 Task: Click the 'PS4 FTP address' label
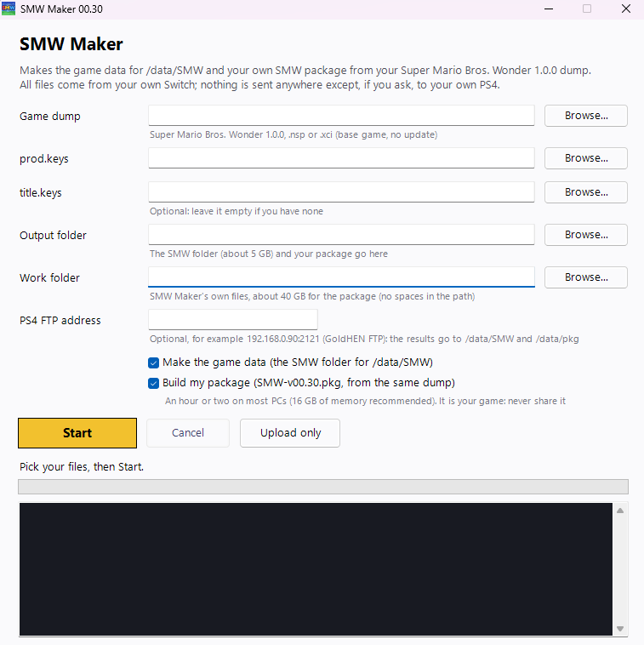[x=60, y=321]
